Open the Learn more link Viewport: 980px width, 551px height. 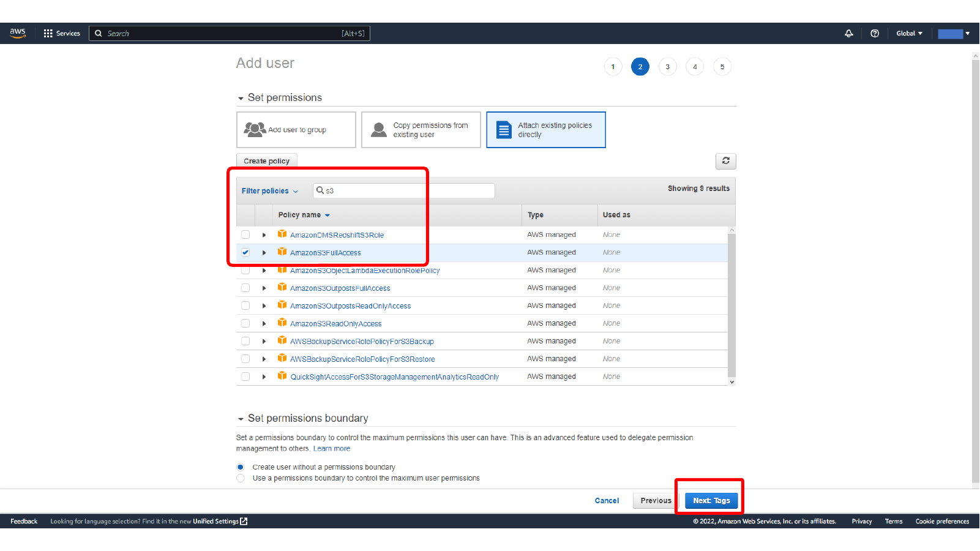(332, 449)
